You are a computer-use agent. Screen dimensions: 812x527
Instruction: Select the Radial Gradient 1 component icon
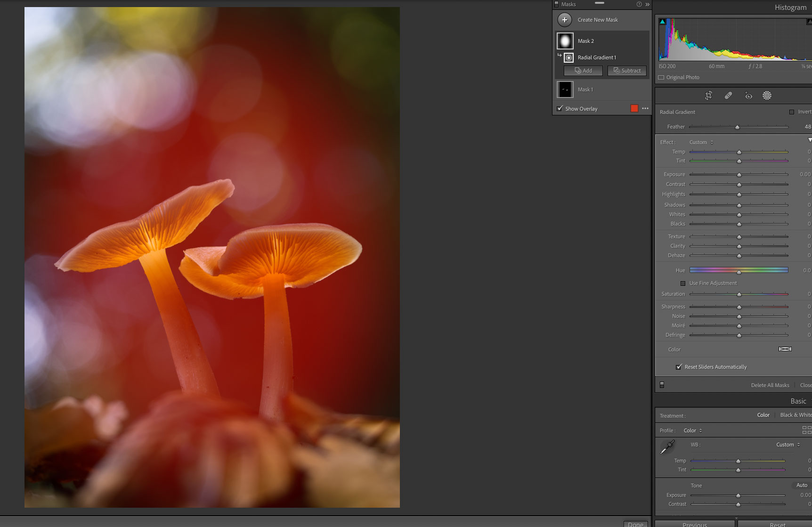click(568, 57)
